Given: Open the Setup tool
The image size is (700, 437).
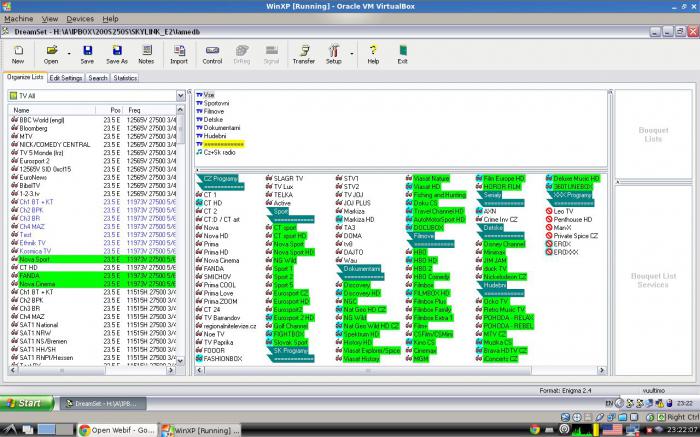Looking at the screenshot, I should coord(333,54).
